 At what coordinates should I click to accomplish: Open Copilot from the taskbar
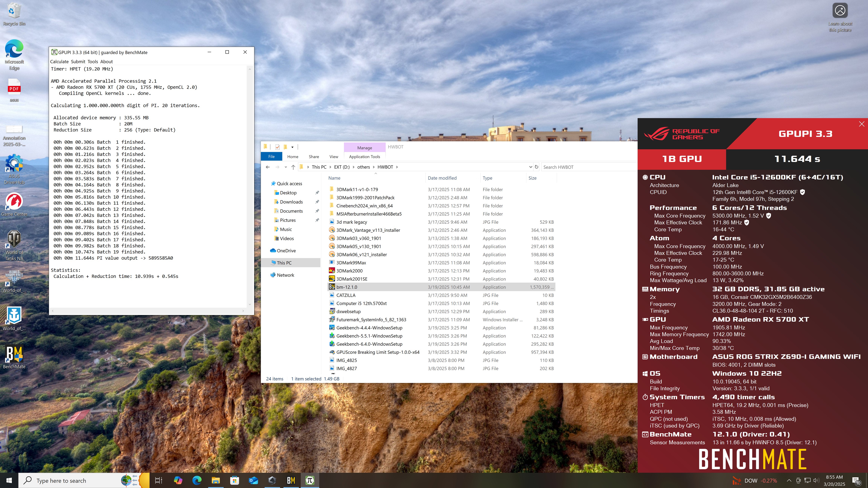coord(178,480)
